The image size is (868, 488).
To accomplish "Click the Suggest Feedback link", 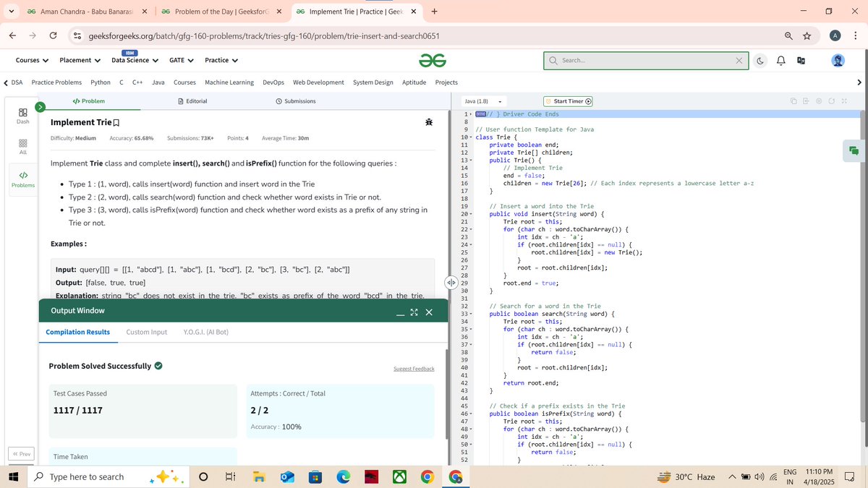I will [414, 369].
